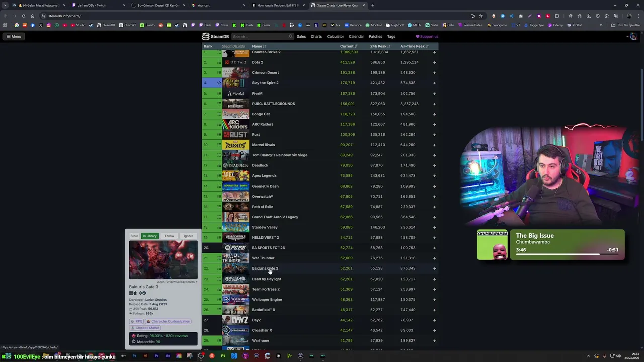This screenshot has width=644, height=362.
Task: Reload the page with refresh icon
Action: click(23, 16)
